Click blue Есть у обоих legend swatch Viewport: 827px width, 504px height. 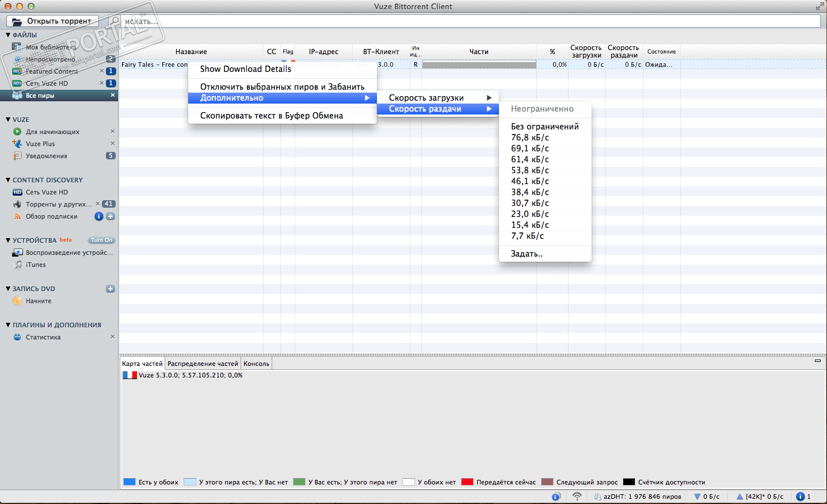click(x=129, y=482)
